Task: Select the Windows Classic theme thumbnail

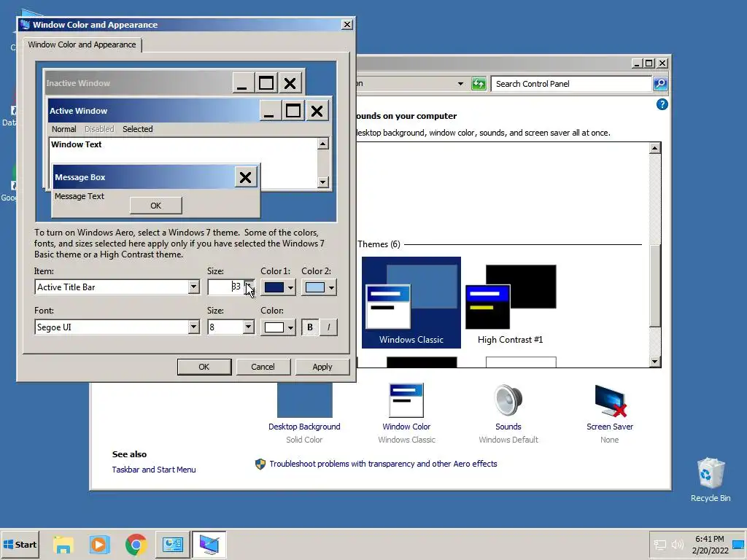Action: pos(411,303)
